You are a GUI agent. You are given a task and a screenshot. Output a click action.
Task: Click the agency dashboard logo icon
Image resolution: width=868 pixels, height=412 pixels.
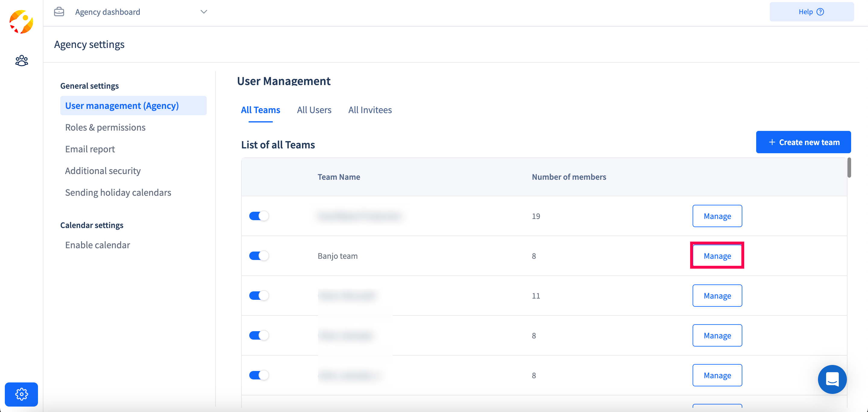(x=22, y=22)
